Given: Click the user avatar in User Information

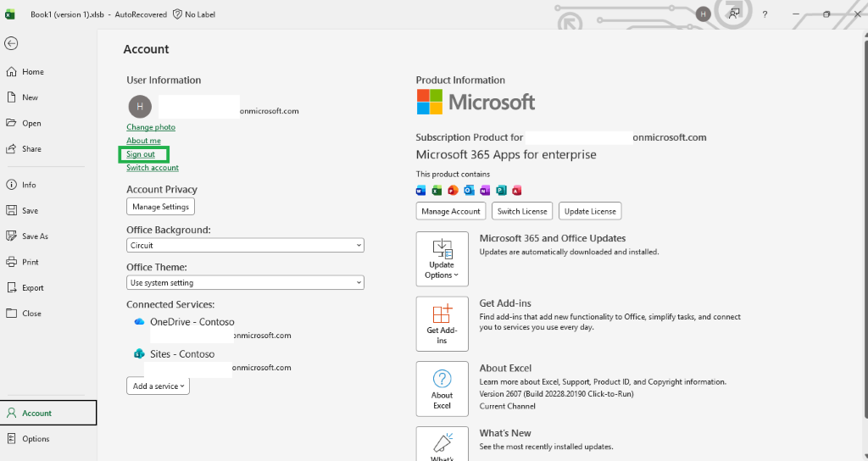Looking at the screenshot, I should [140, 106].
